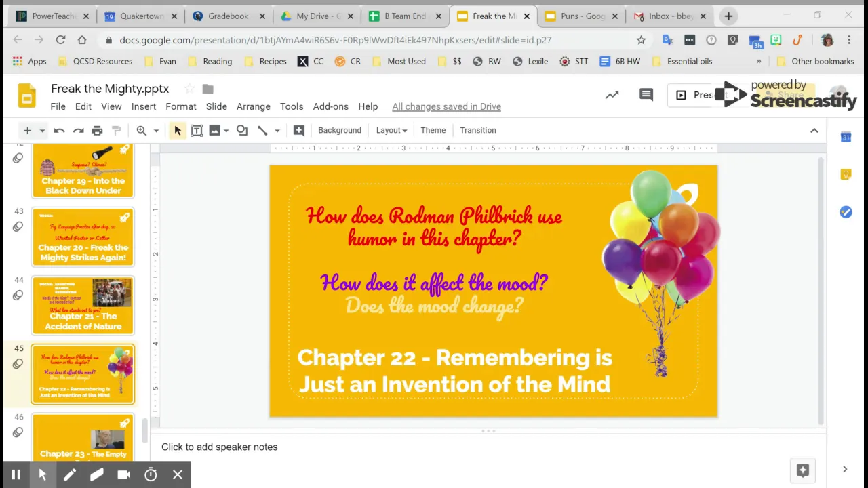This screenshot has height=488, width=868.
Task: Click All changes saved in Drive link
Action: (446, 106)
